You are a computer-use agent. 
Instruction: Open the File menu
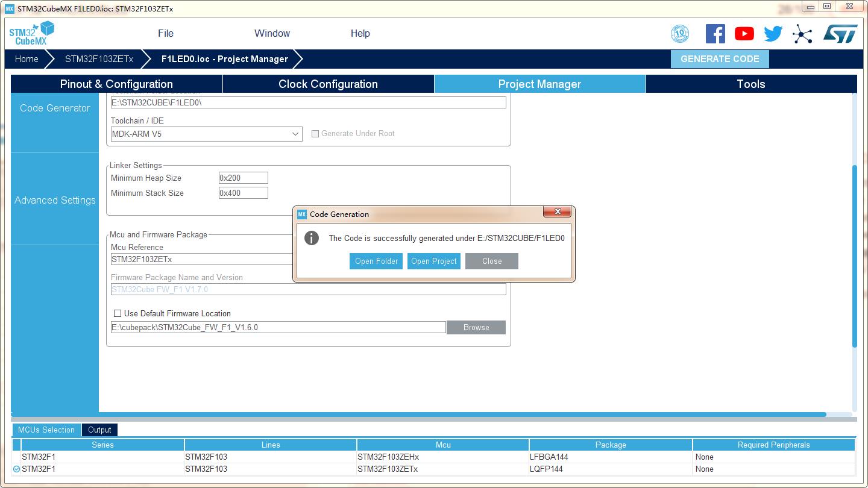pos(166,33)
